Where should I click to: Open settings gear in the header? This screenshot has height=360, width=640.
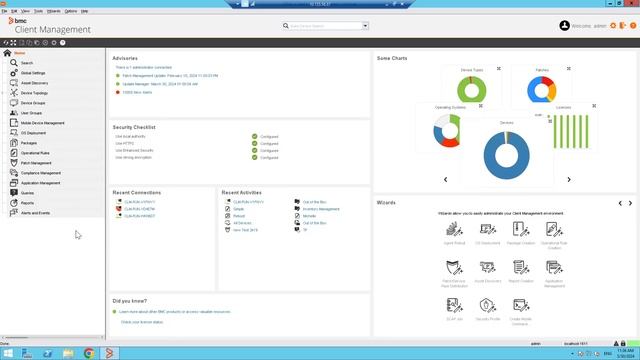[613, 26]
